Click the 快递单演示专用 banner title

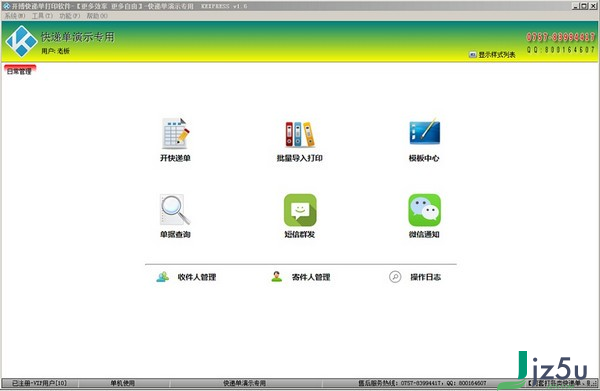pos(78,37)
